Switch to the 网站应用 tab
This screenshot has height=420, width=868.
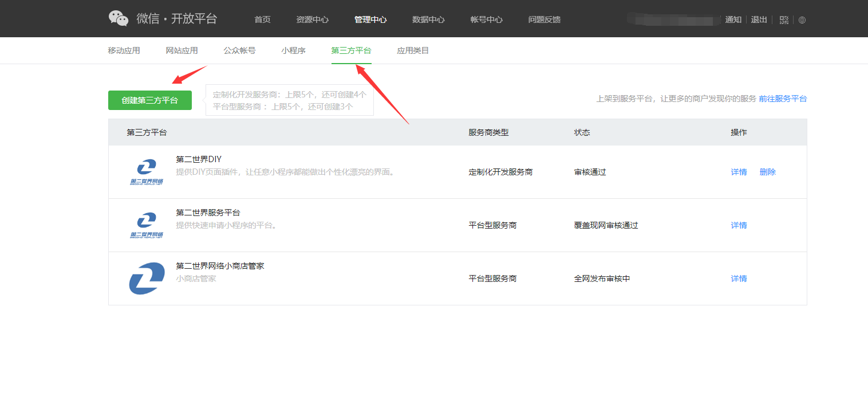click(x=182, y=50)
